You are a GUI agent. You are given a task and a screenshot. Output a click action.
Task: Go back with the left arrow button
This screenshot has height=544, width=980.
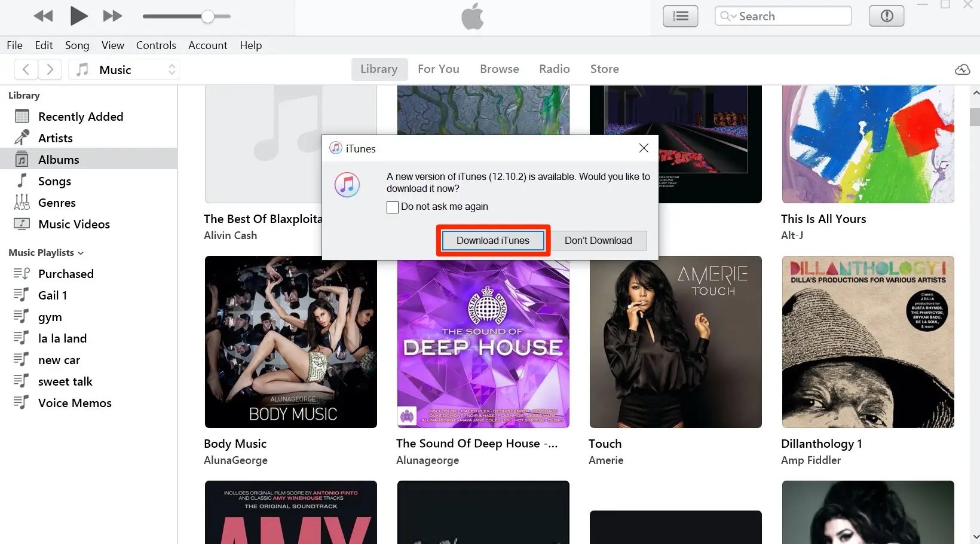click(x=26, y=69)
